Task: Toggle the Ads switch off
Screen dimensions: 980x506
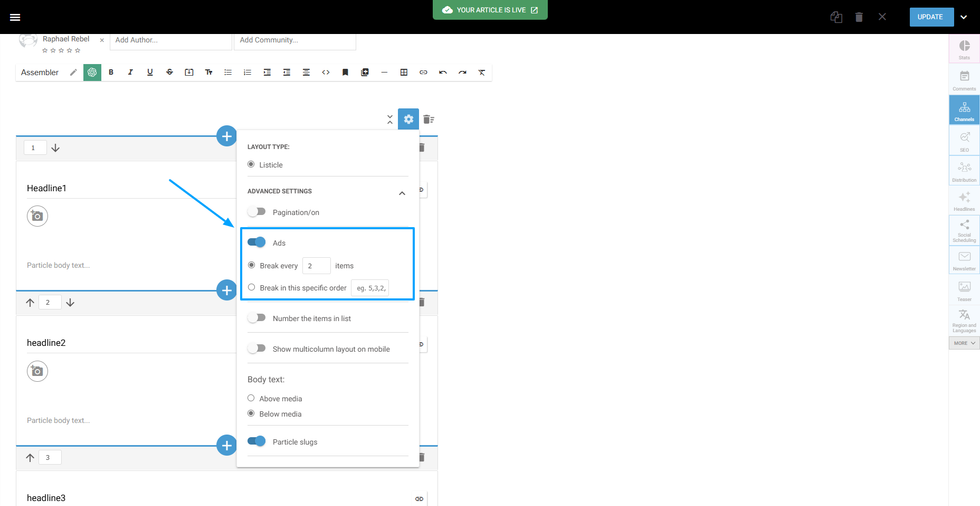Action: point(257,243)
